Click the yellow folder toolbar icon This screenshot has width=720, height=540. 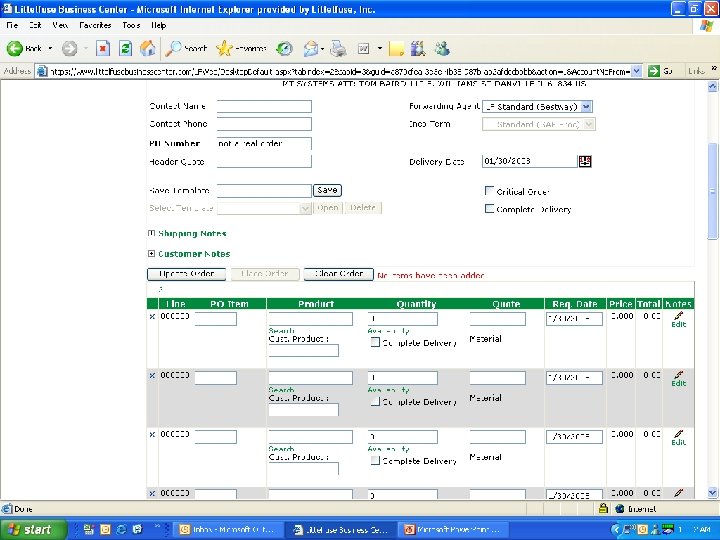(x=396, y=48)
